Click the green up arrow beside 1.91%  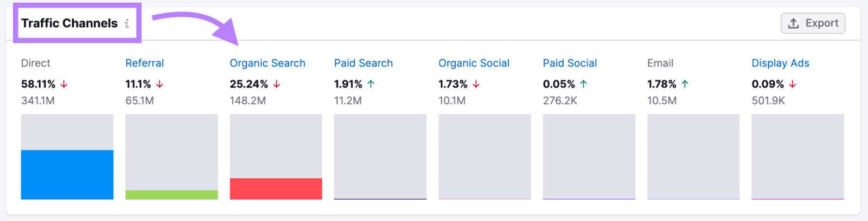coord(371,84)
